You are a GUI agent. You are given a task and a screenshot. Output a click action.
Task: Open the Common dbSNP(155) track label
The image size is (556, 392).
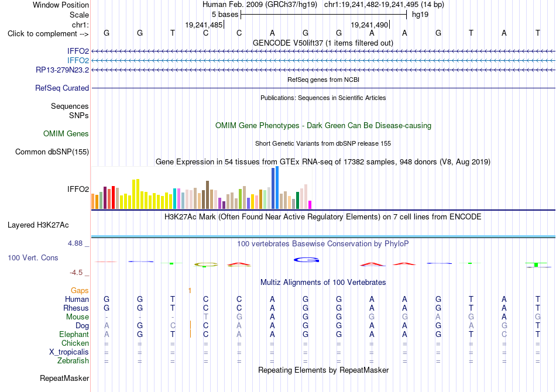[52, 152]
